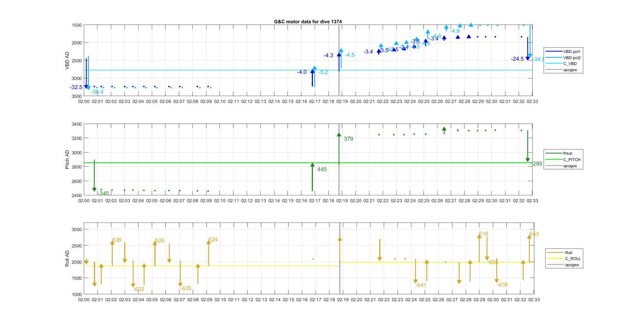Select the Roll AD y-axis label
644x331 pixels.
67,258
